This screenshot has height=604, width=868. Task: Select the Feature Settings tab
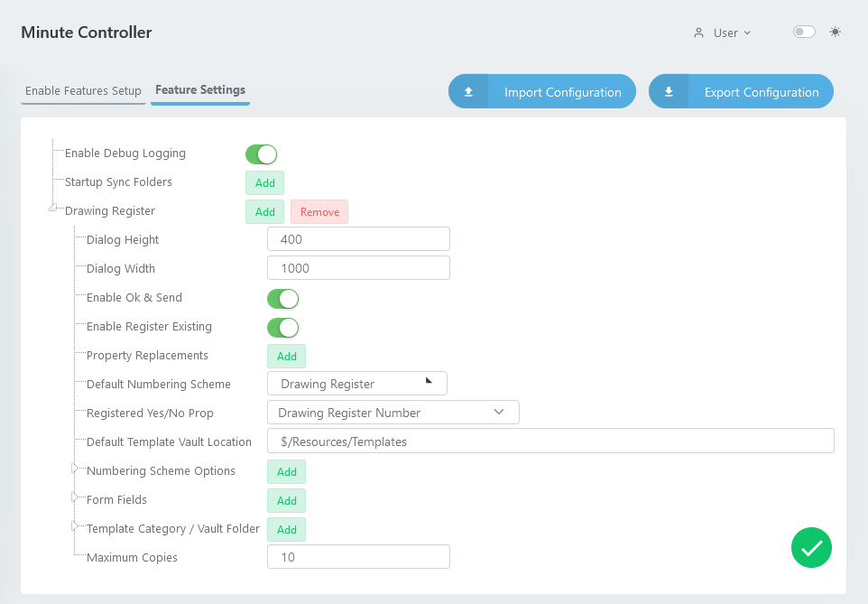point(199,89)
